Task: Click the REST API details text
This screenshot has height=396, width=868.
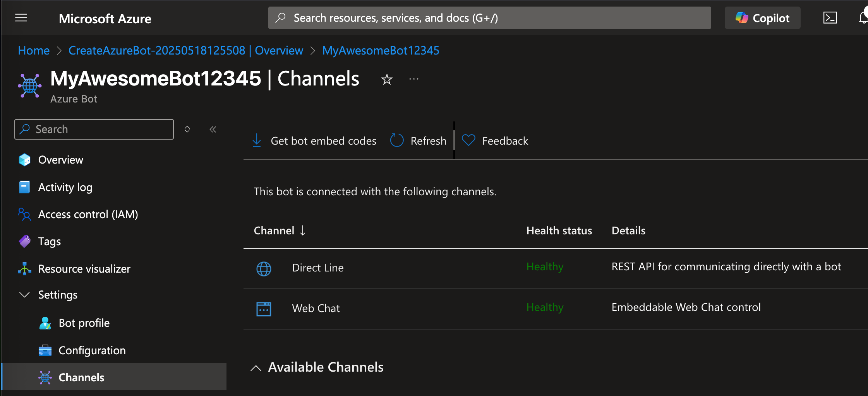Action: [x=726, y=267]
